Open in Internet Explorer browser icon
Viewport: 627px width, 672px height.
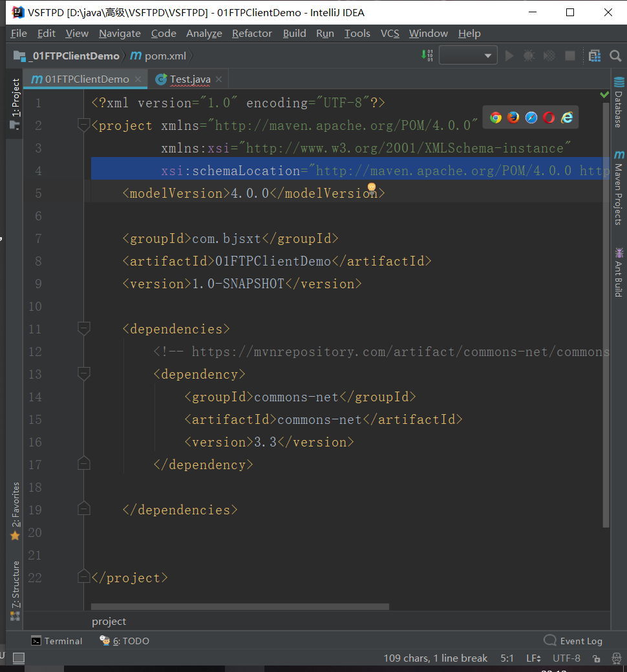(x=567, y=118)
